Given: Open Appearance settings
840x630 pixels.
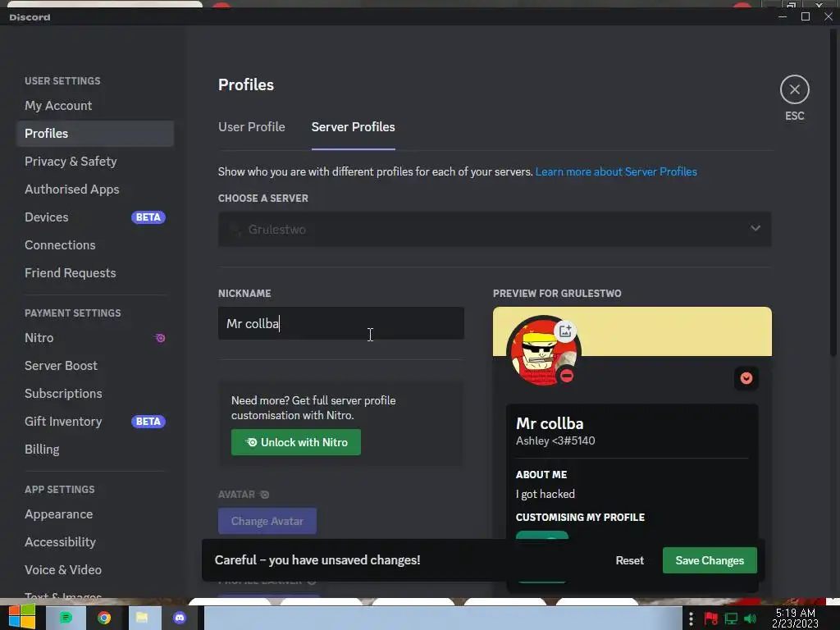Looking at the screenshot, I should point(95,514).
